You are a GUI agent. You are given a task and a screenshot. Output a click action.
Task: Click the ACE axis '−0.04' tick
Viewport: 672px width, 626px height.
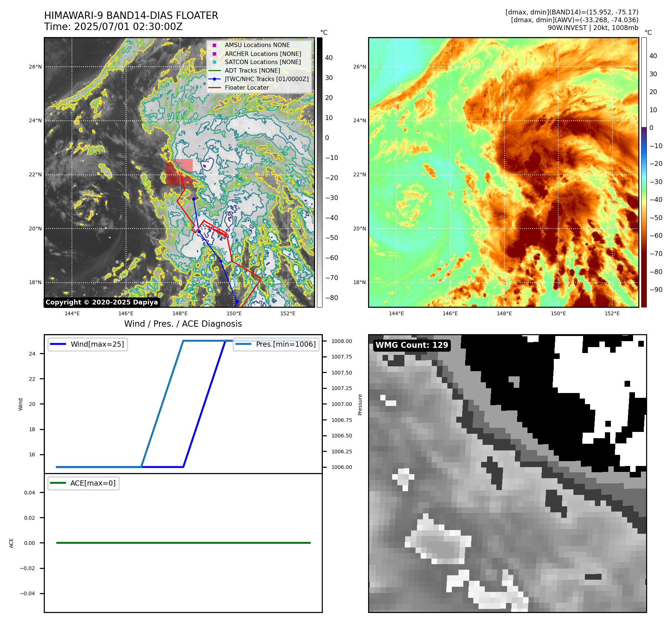pos(27,593)
